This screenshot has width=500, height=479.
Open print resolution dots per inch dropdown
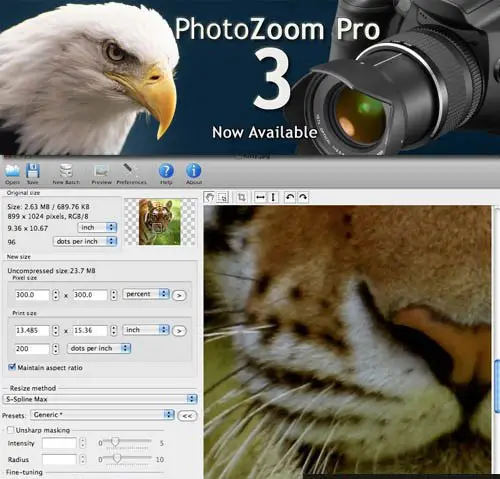tap(99, 349)
